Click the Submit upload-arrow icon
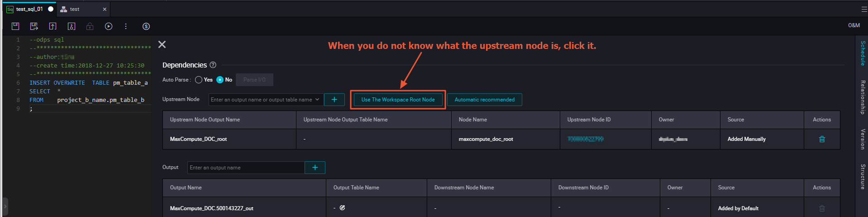This screenshot has width=868, height=217. [53, 26]
